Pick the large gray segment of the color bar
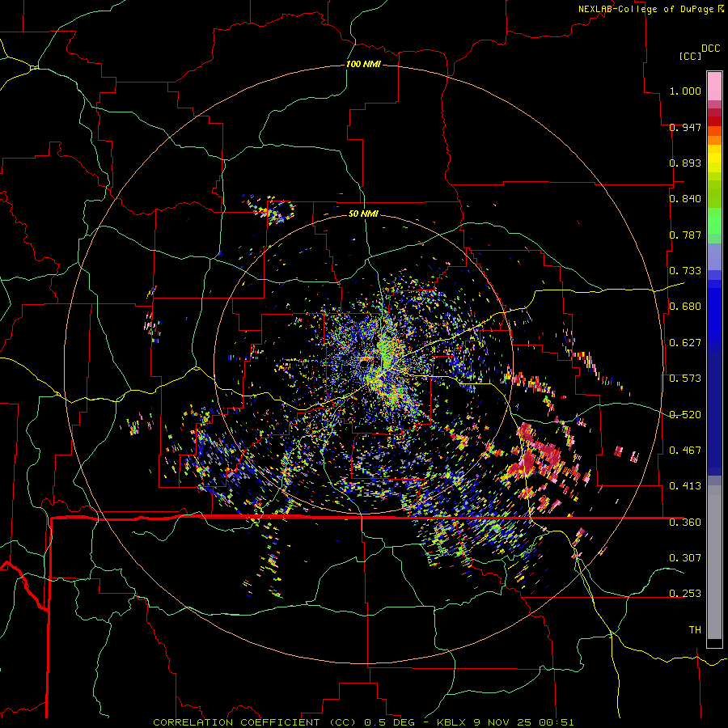This screenshot has width=728, height=728. pos(714,566)
